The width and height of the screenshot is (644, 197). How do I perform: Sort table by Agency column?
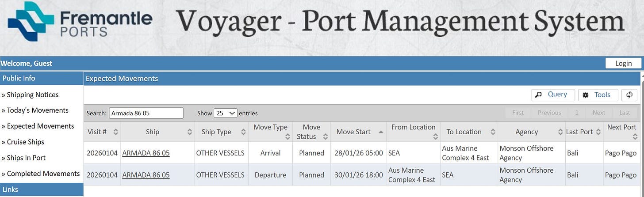click(531, 132)
